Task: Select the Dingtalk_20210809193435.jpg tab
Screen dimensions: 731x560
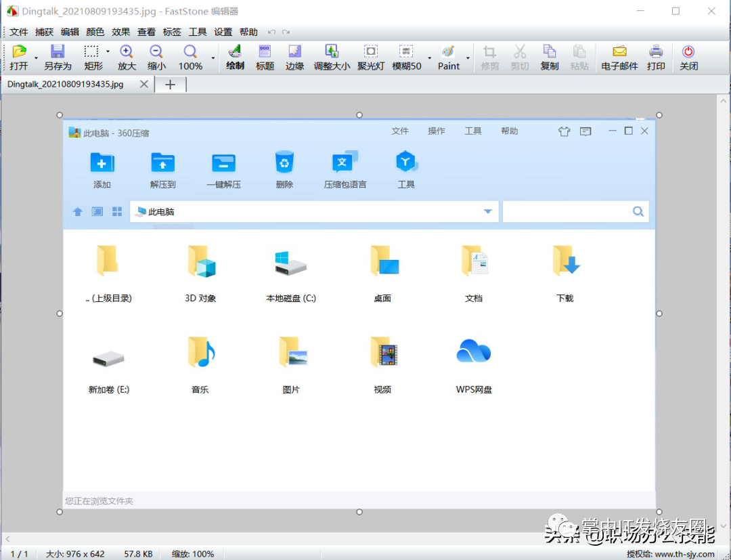Action: [66, 85]
